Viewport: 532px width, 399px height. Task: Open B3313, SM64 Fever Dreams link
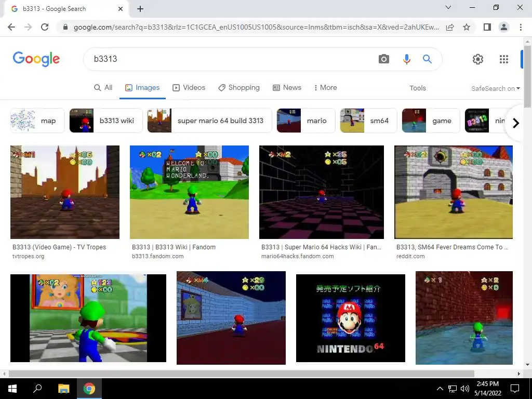click(x=453, y=247)
